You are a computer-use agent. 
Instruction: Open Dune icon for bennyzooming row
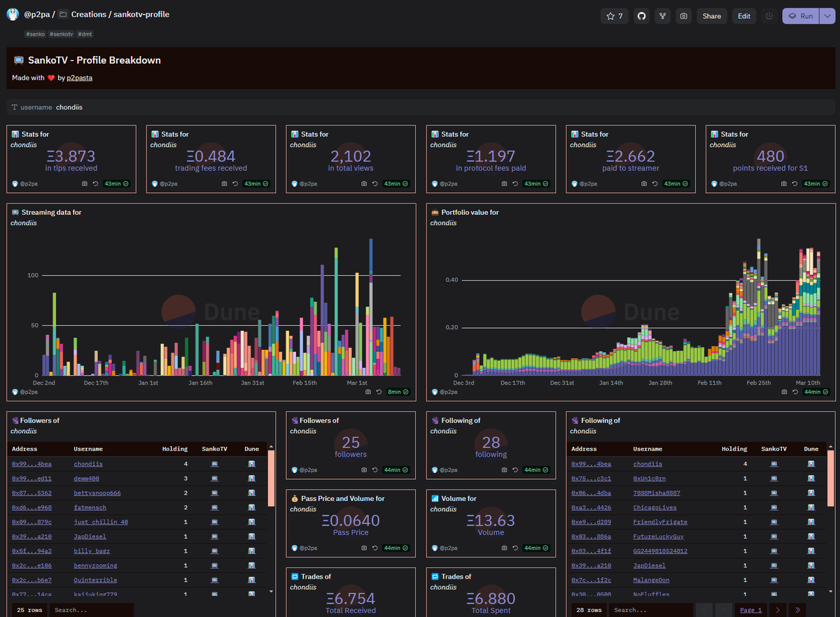pos(251,565)
